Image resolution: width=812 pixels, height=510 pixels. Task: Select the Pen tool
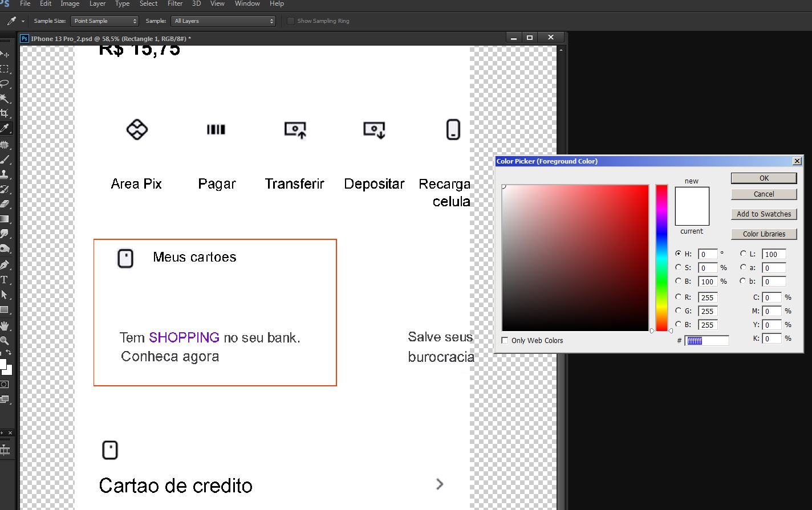[5, 265]
